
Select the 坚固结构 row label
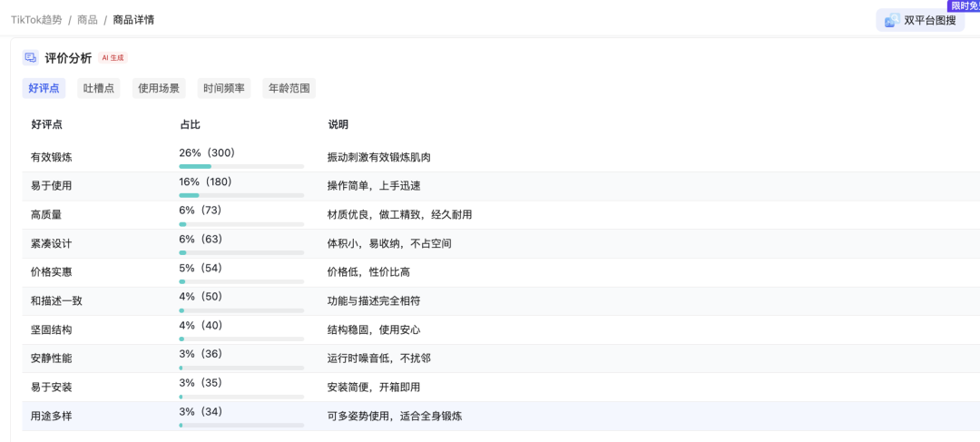coord(51,330)
